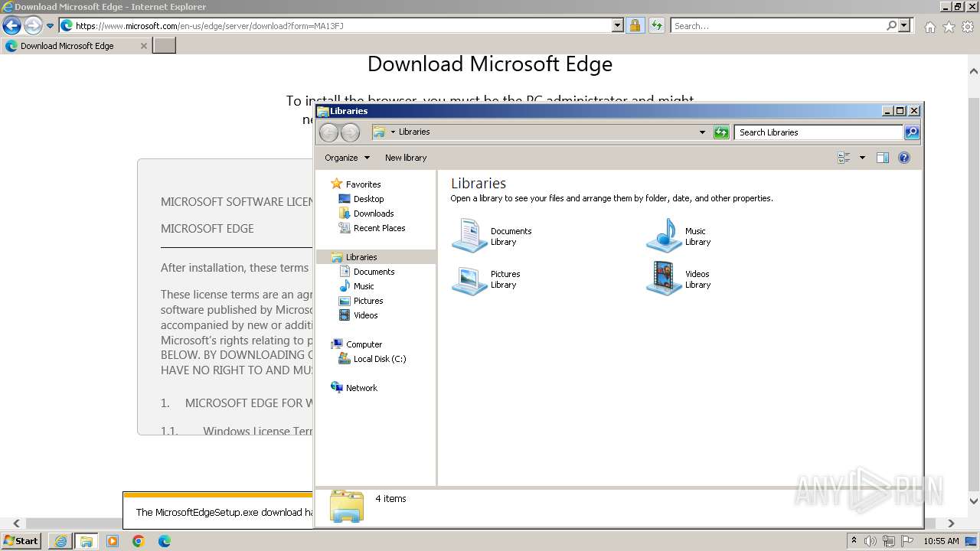The image size is (980, 551).
Task: Click the change view icon
Action: pos(844,158)
